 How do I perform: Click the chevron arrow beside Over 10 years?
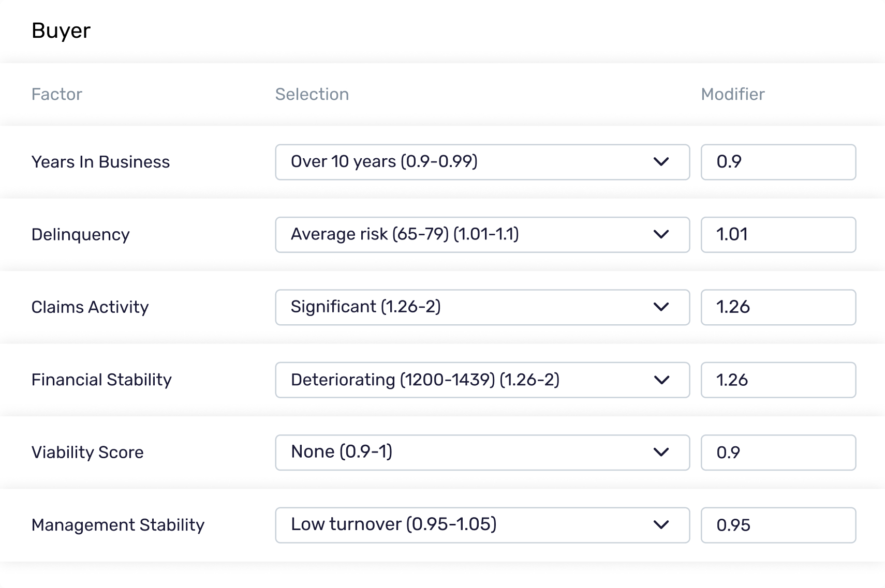(x=661, y=162)
